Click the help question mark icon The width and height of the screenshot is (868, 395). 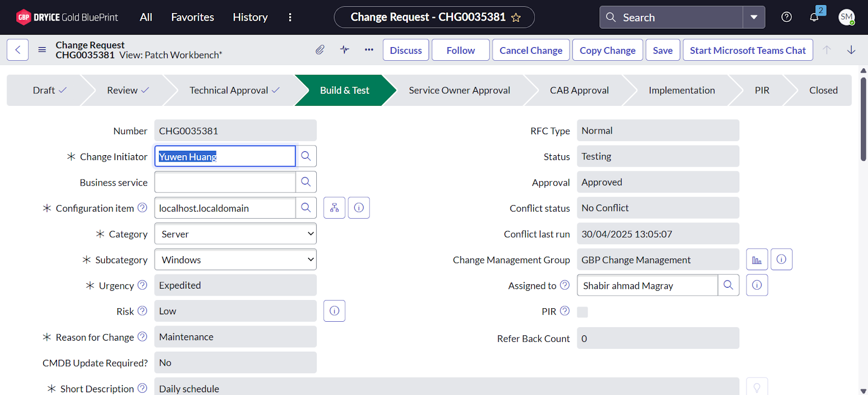click(786, 17)
